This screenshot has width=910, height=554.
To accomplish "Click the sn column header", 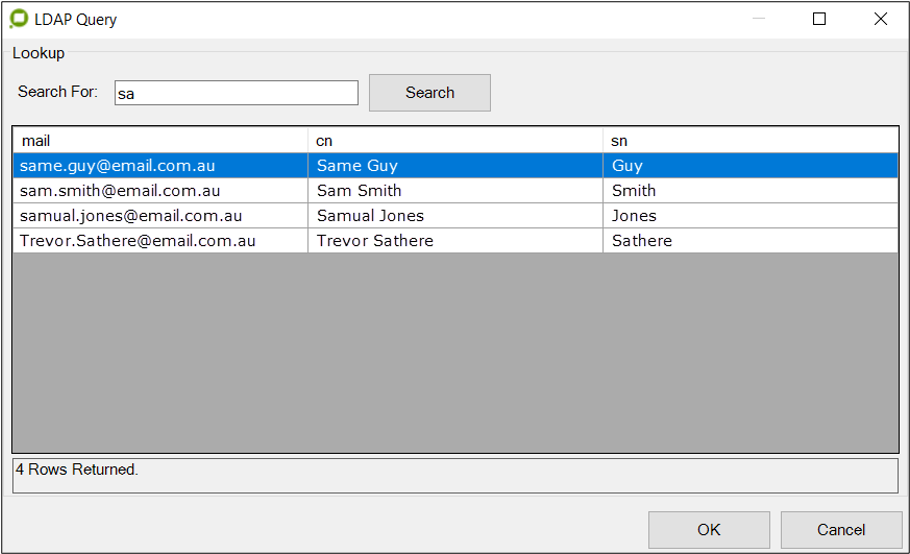I will pyautogui.click(x=750, y=141).
